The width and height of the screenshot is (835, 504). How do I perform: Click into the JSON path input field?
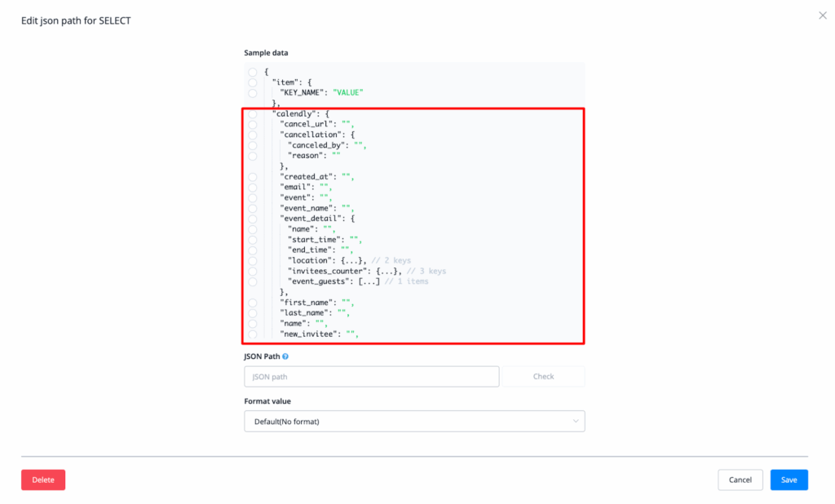pos(371,376)
